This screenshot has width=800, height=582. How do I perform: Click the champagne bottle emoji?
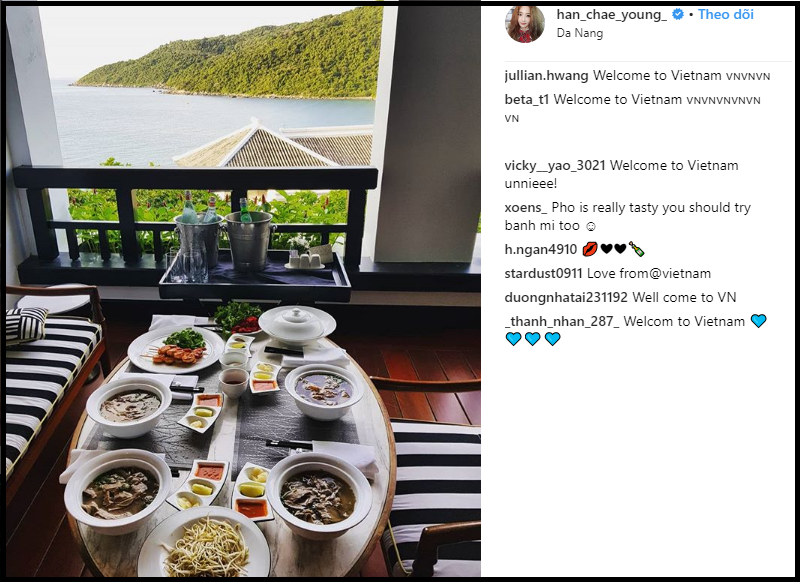pos(636,249)
